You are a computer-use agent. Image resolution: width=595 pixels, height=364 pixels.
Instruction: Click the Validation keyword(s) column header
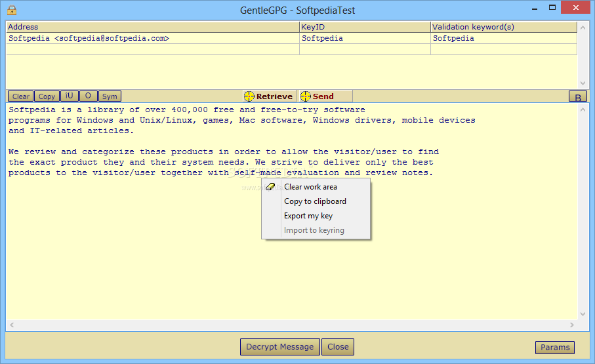[x=504, y=27]
